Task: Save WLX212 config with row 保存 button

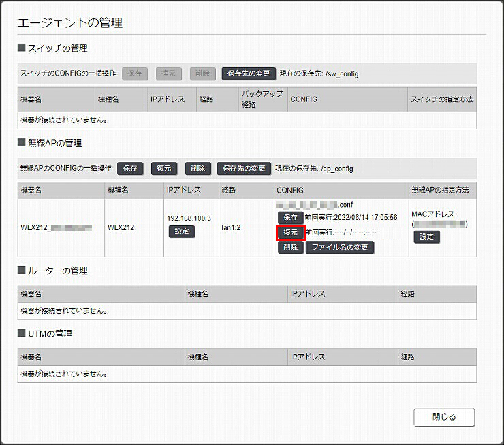Action: 291,218
